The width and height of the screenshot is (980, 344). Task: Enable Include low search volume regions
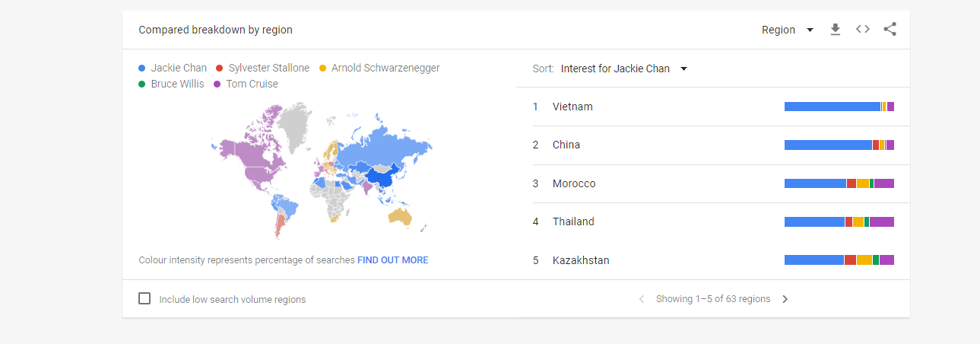[x=144, y=298]
